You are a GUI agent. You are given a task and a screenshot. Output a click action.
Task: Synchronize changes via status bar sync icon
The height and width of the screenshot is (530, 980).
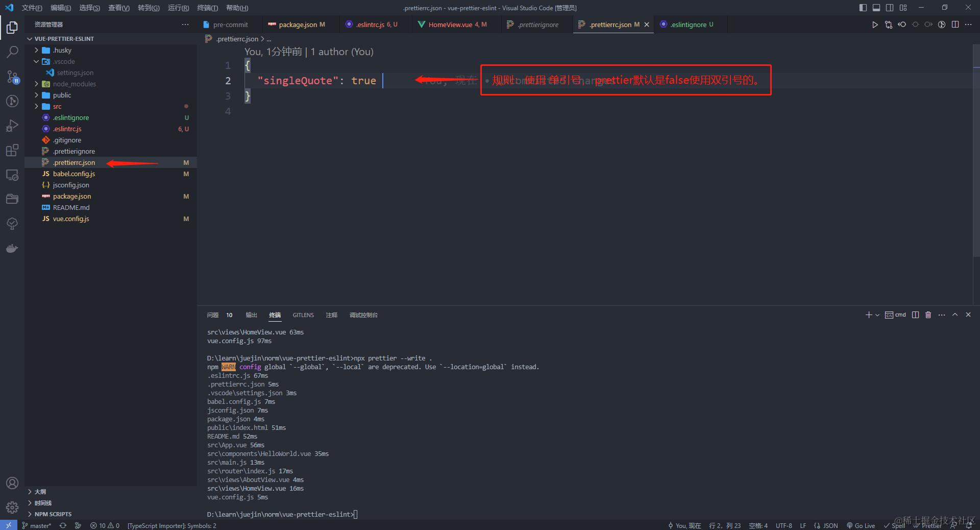coord(63,525)
